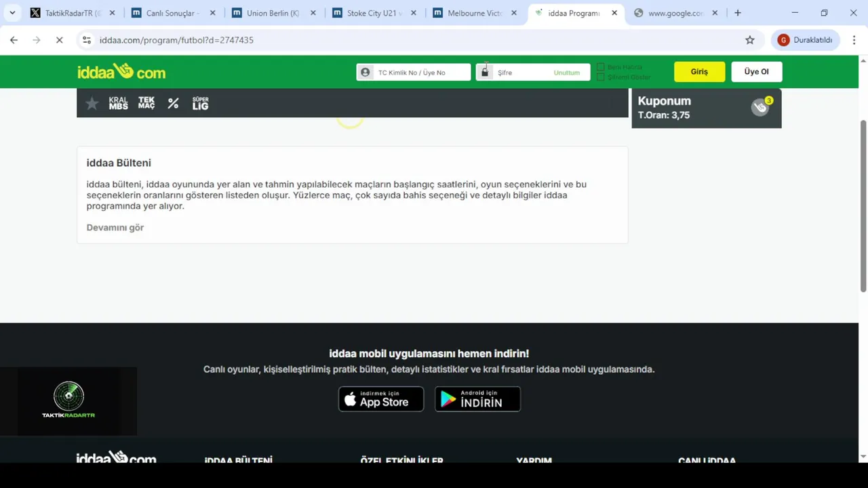Select the KRAL MBS filter icon

click(x=118, y=103)
